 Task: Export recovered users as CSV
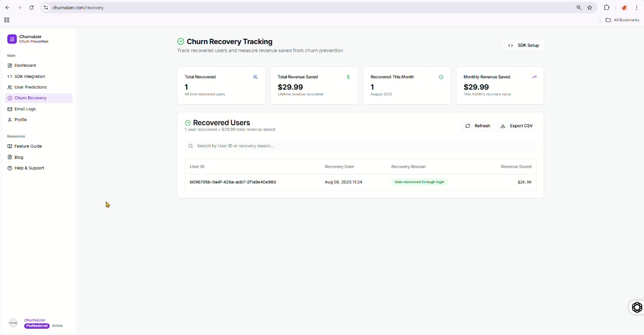(x=517, y=126)
